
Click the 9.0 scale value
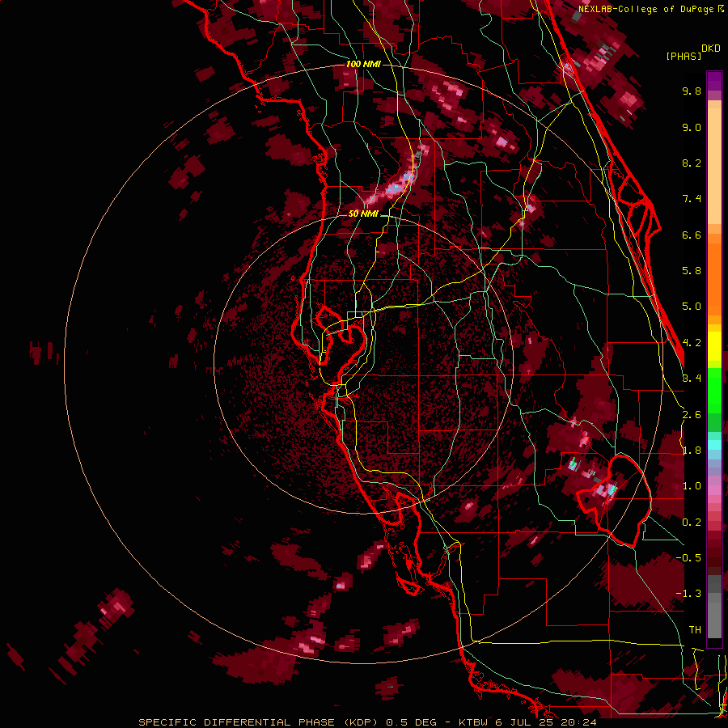(x=692, y=127)
